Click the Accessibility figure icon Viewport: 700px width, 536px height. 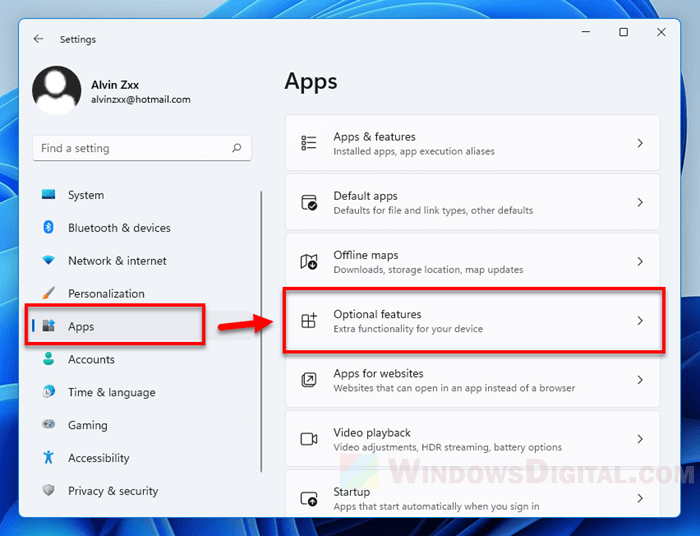[48, 458]
